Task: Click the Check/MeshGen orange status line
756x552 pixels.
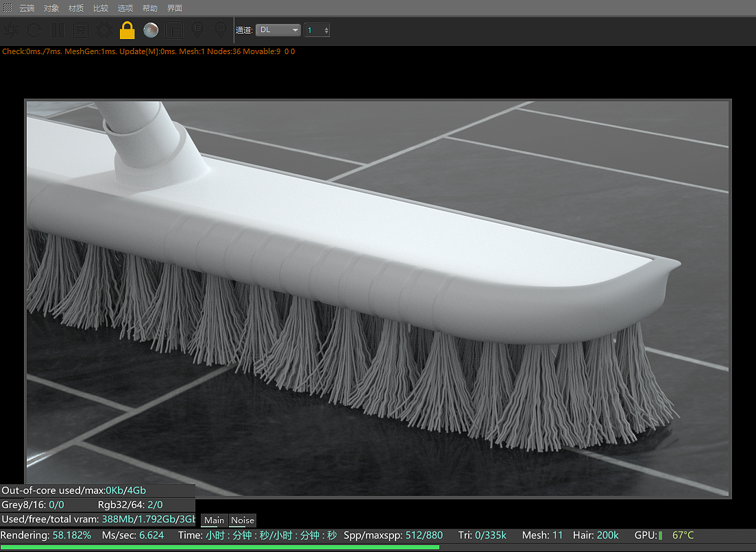Action: tap(149, 51)
